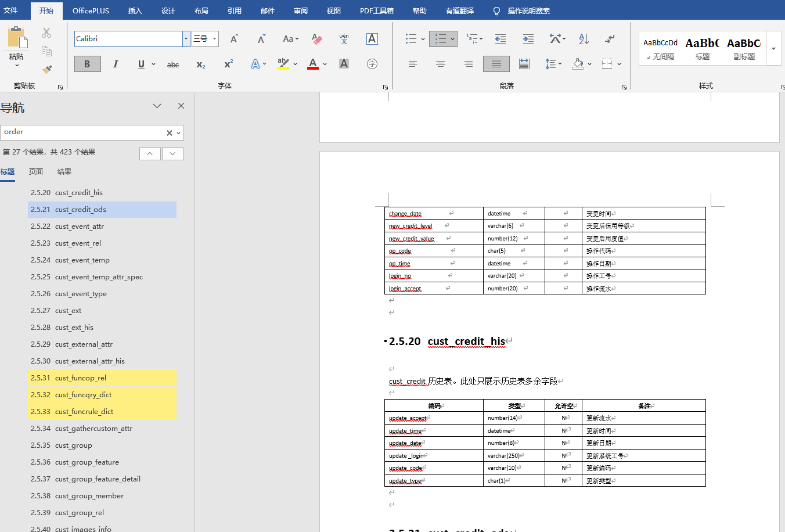785x532 pixels.
Task: Apply paragraph shading fill color
Action: 578,64
